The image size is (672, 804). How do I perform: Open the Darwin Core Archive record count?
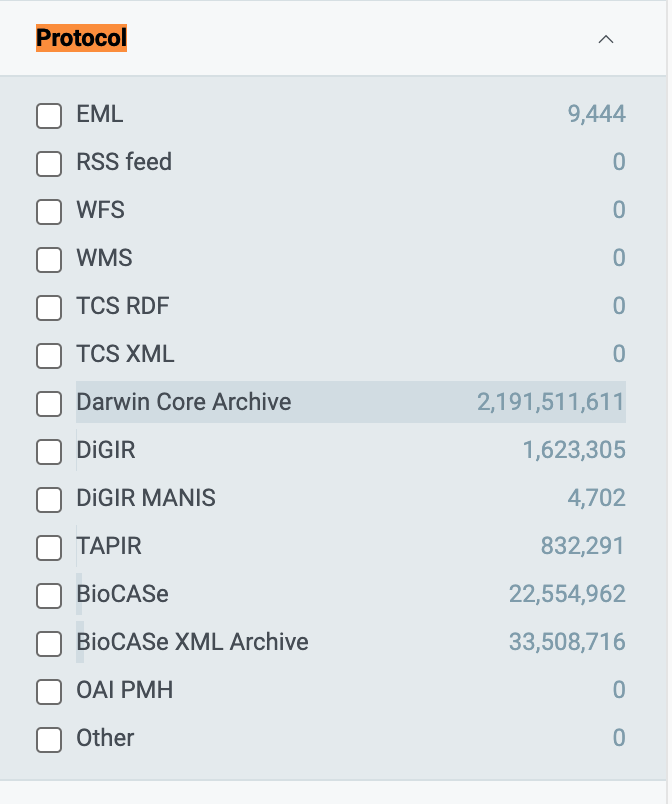(552, 403)
